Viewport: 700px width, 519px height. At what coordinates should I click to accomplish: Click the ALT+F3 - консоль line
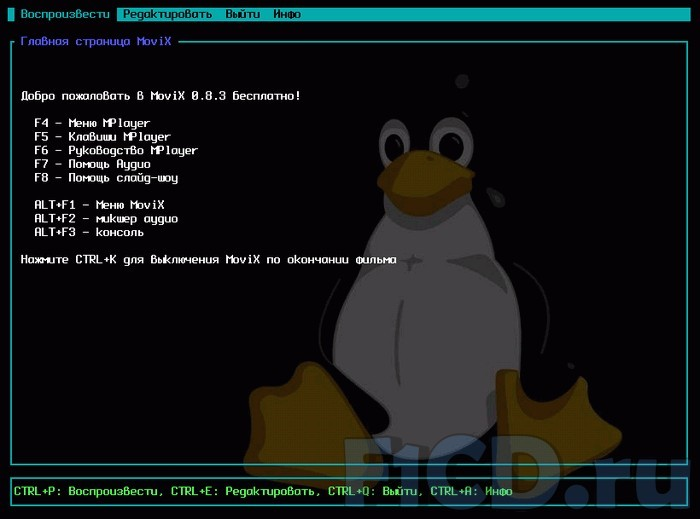(89, 232)
